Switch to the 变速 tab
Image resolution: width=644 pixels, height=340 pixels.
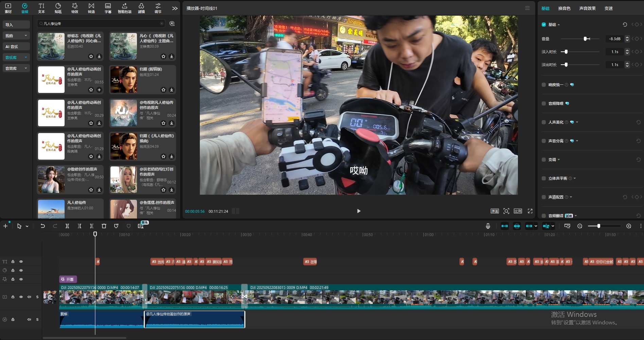(x=608, y=9)
